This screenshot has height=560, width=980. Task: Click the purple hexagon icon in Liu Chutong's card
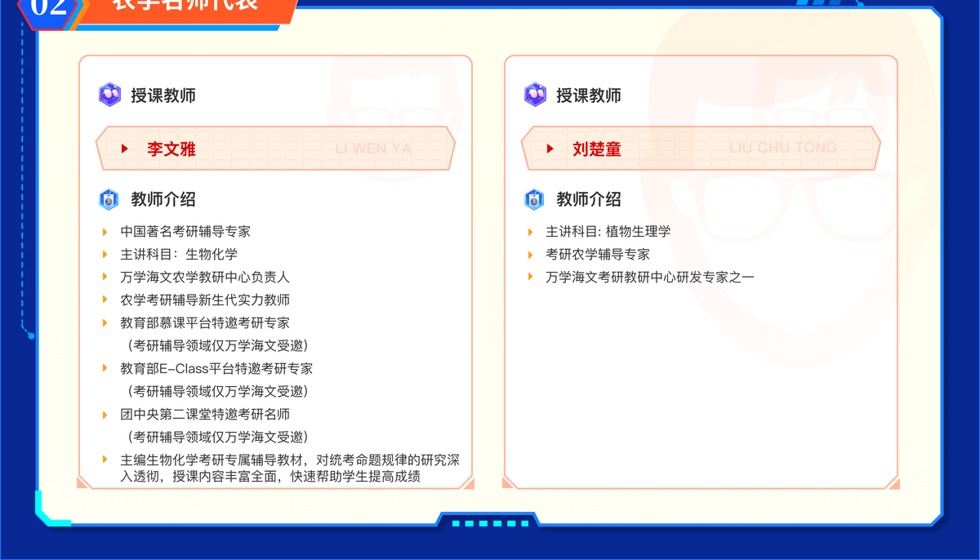(535, 95)
